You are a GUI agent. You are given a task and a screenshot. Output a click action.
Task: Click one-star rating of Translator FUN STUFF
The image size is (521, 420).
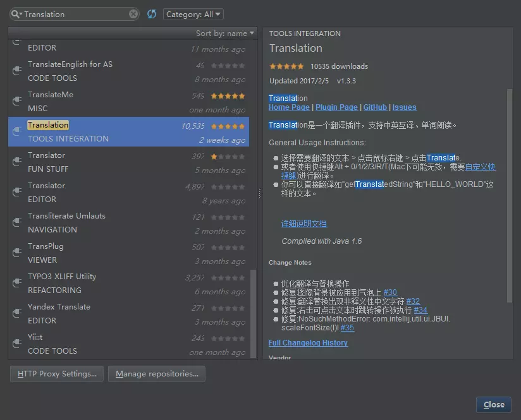coord(228,157)
